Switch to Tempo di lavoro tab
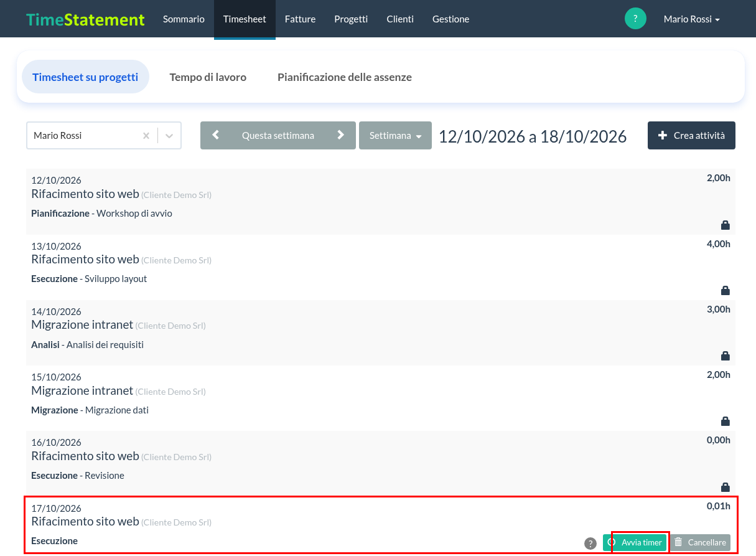The height and width of the screenshot is (556, 756). (208, 77)
